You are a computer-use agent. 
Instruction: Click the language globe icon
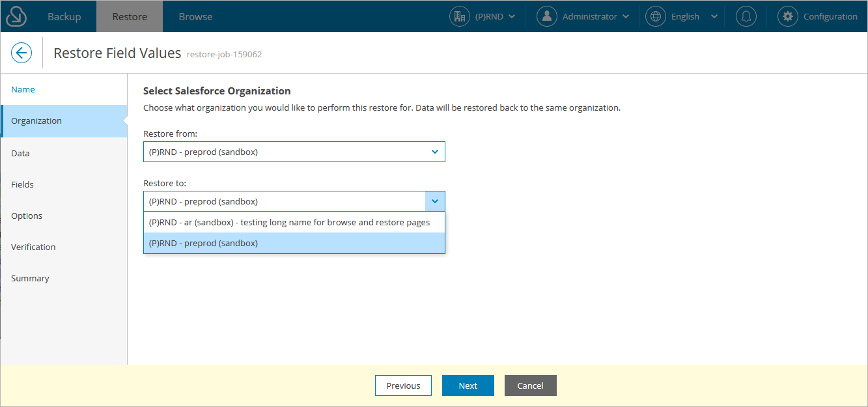tap(656, 16)
